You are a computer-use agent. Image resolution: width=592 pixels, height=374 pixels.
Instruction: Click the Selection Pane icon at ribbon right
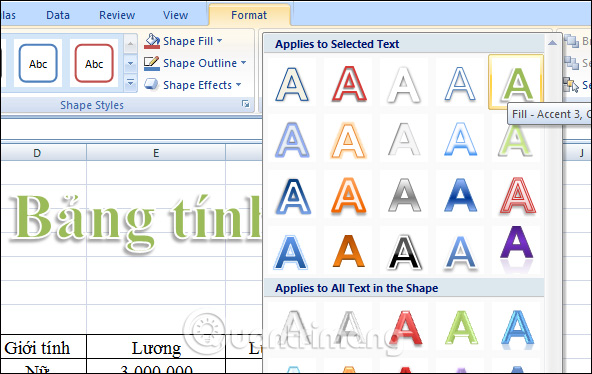pyautogui.click(x=571, y=85)
